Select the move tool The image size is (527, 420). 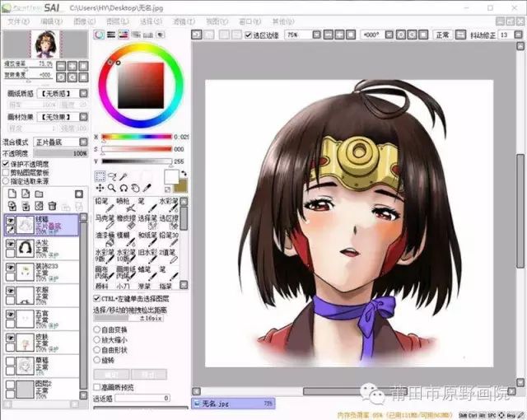pyautogui.click(x=100, y=188)
